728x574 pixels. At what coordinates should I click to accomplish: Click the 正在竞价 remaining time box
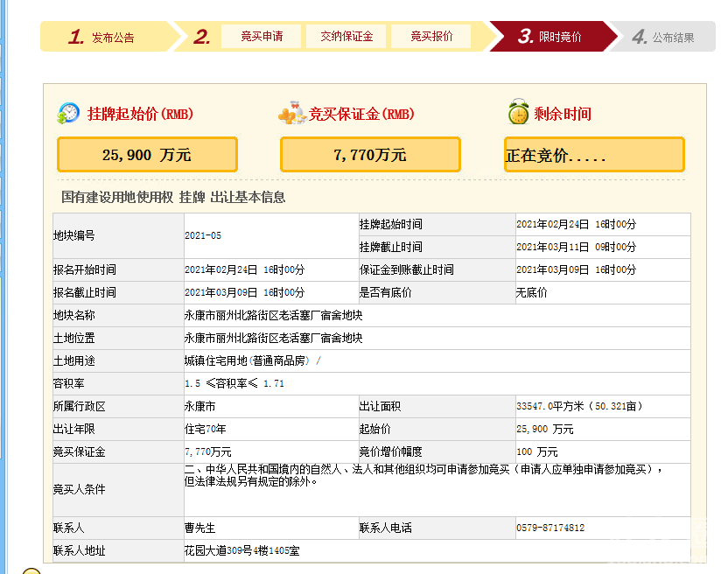click(x=594, y=155)
